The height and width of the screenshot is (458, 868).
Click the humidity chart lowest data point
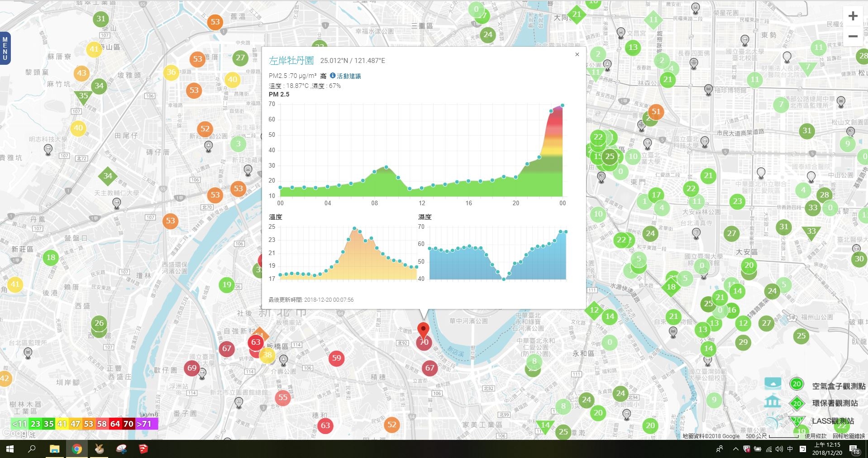click(x=504, y=279)
